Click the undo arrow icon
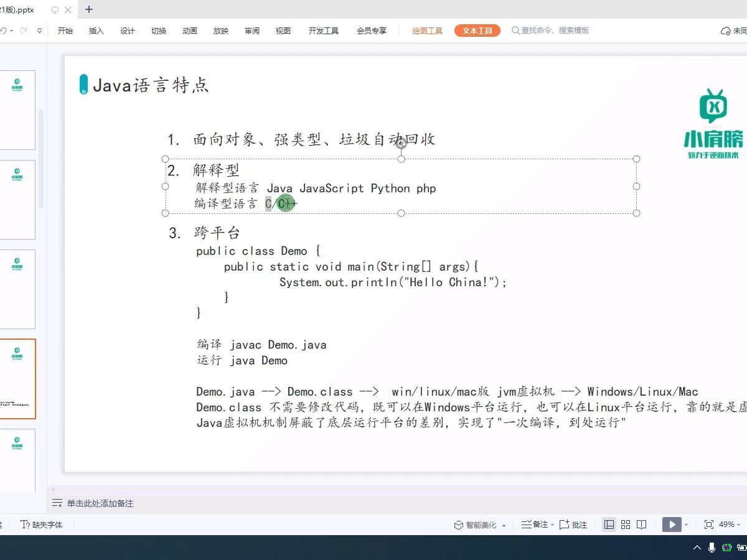This screenshot has width=747, height=560. tap(5, 30)
